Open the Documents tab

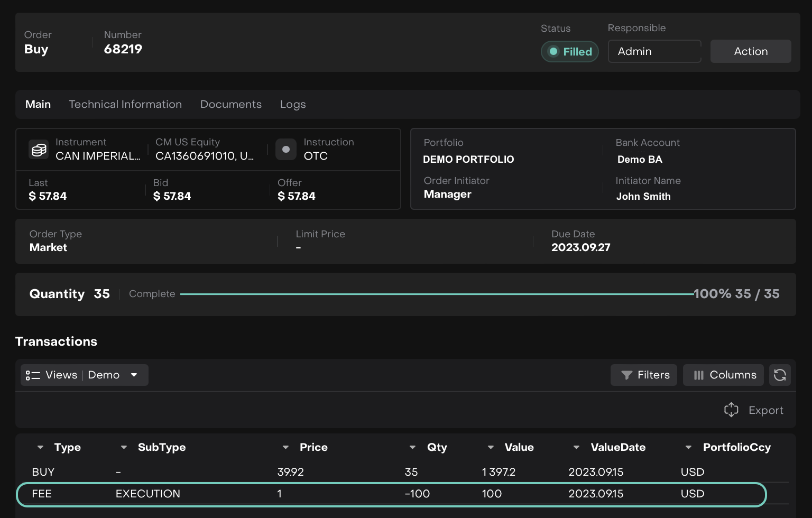pyautogui.click(x=230, y=105)
